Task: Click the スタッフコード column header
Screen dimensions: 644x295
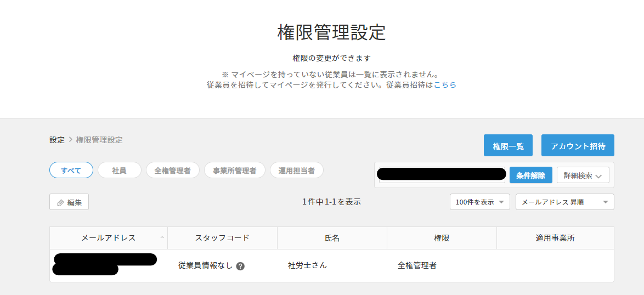Action: point(222,238)
